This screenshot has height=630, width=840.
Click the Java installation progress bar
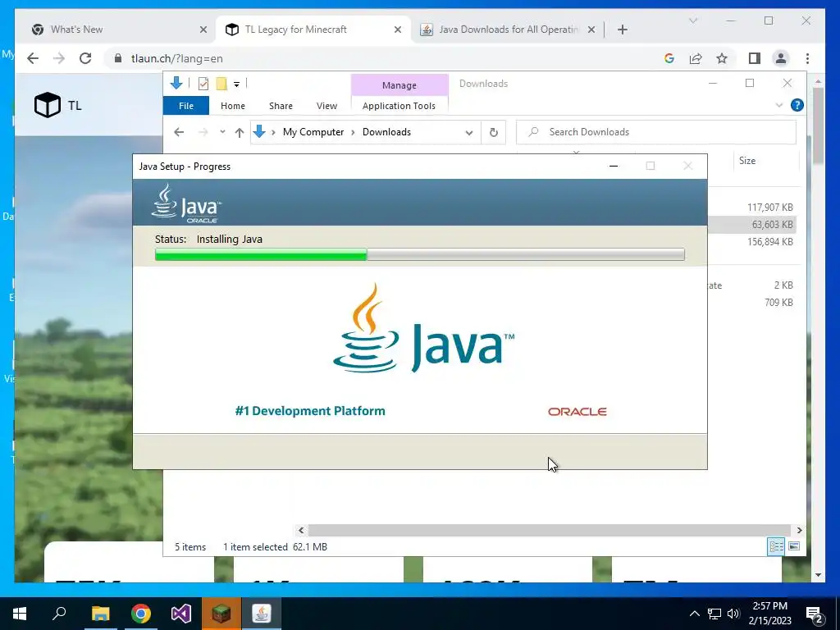[419, 254]
